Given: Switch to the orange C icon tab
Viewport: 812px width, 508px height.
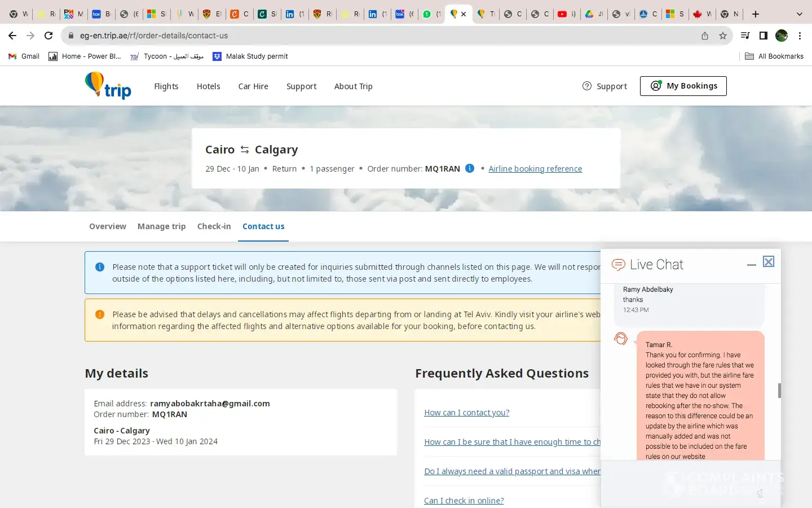Looking at the screenshot, I should (x=239, y=14).
